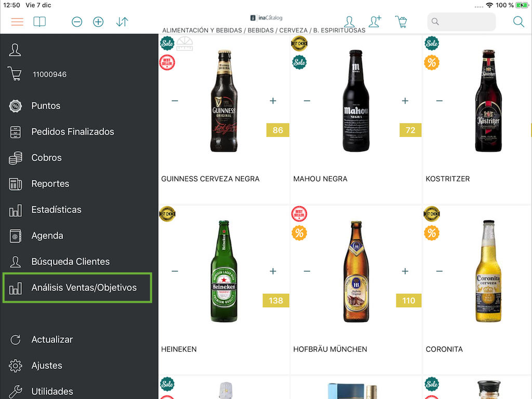Screen dimensions: 532x399
Task: Open the Hofbräu München bottle image
Action: tap(356, 271)
